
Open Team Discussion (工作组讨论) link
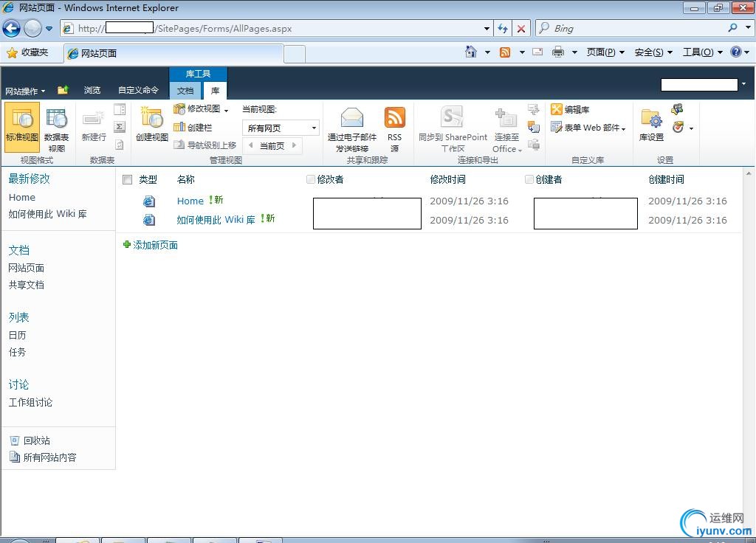30,402
